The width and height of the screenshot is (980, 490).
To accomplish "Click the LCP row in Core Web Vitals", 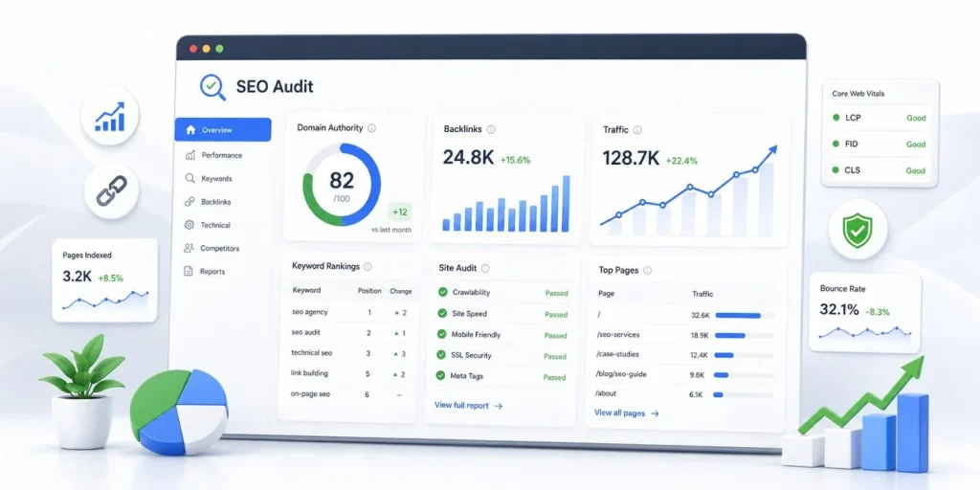I will click(880, 118).
